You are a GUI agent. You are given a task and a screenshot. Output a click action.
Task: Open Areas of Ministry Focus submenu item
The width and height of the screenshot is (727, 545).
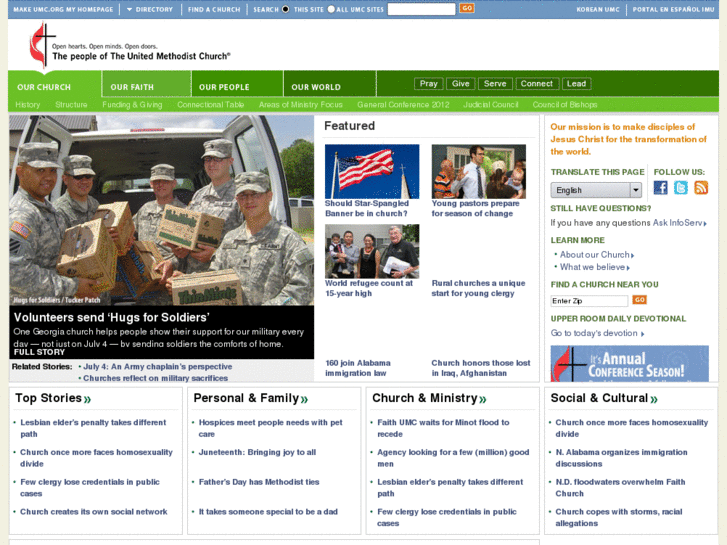[300, 105]
